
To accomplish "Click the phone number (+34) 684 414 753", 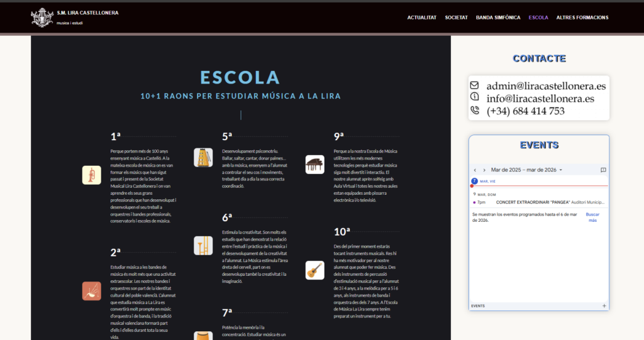I will coord(526,111).
